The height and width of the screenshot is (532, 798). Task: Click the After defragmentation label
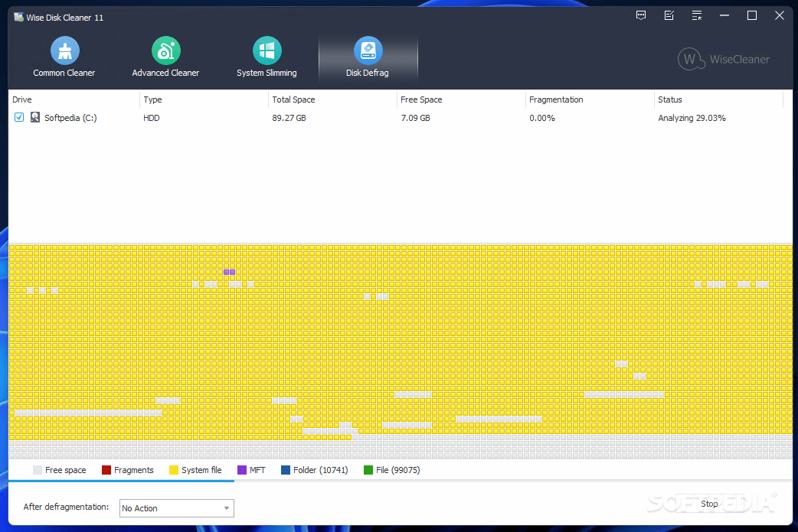click(x=66, y=507)
